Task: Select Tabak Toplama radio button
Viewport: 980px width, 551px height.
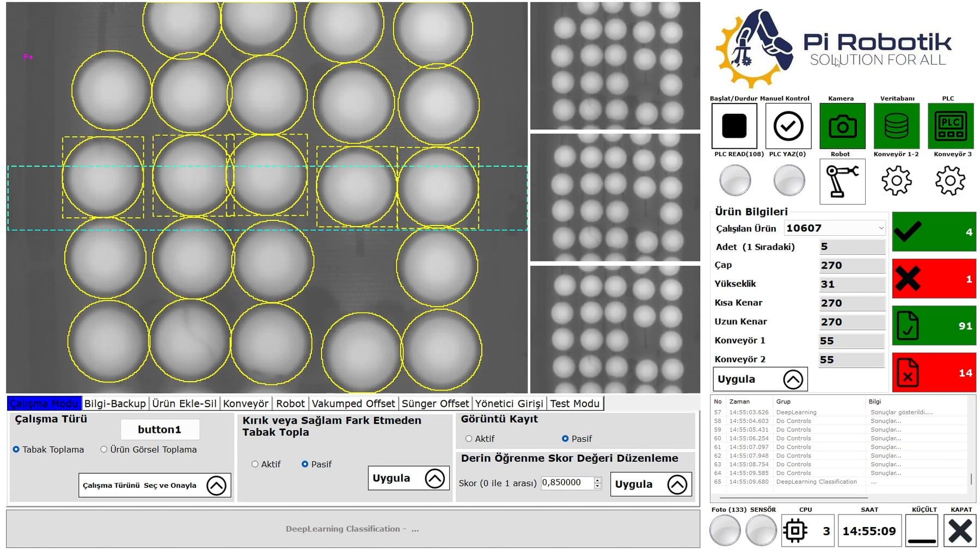Action: pyautogui.click(x=16, y=449)
